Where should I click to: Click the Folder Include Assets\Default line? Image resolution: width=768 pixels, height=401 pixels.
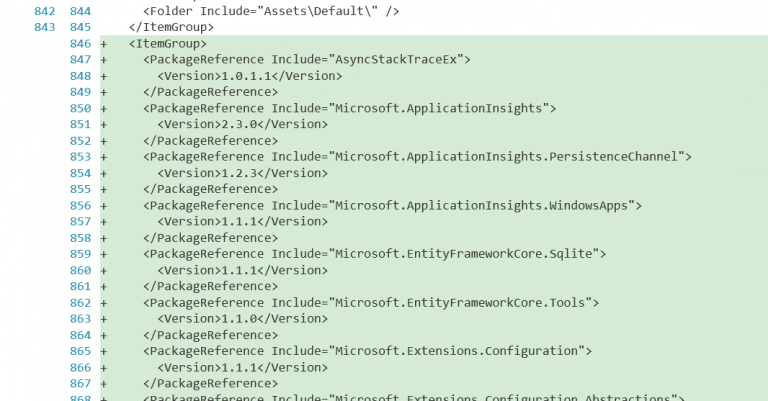click(x=271, y=11)
